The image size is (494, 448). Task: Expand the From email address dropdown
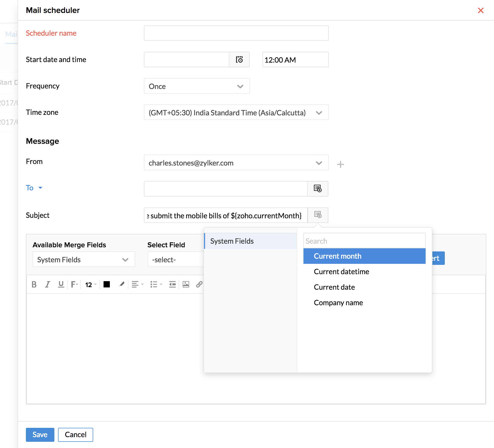[x=236, y=163]
